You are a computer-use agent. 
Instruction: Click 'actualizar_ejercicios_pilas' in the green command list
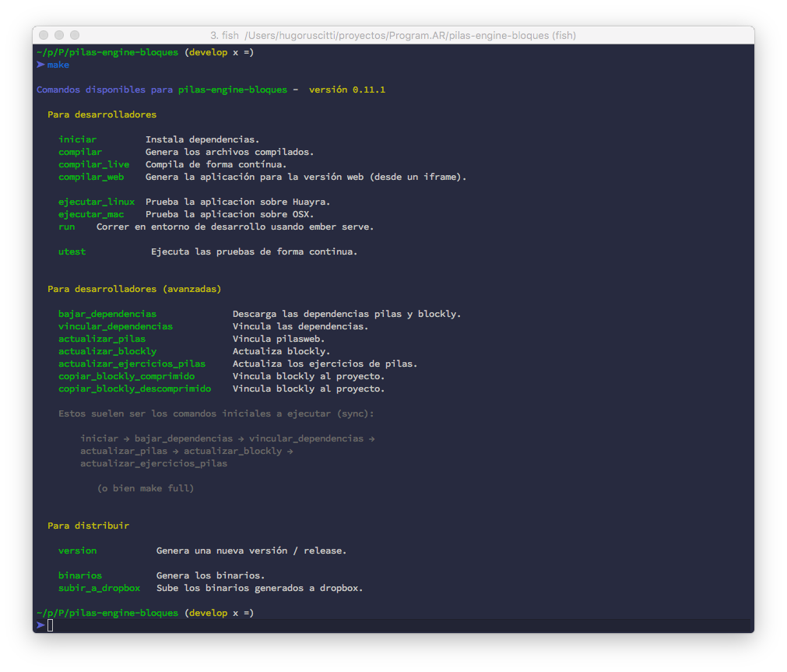[x=132, y=364]
